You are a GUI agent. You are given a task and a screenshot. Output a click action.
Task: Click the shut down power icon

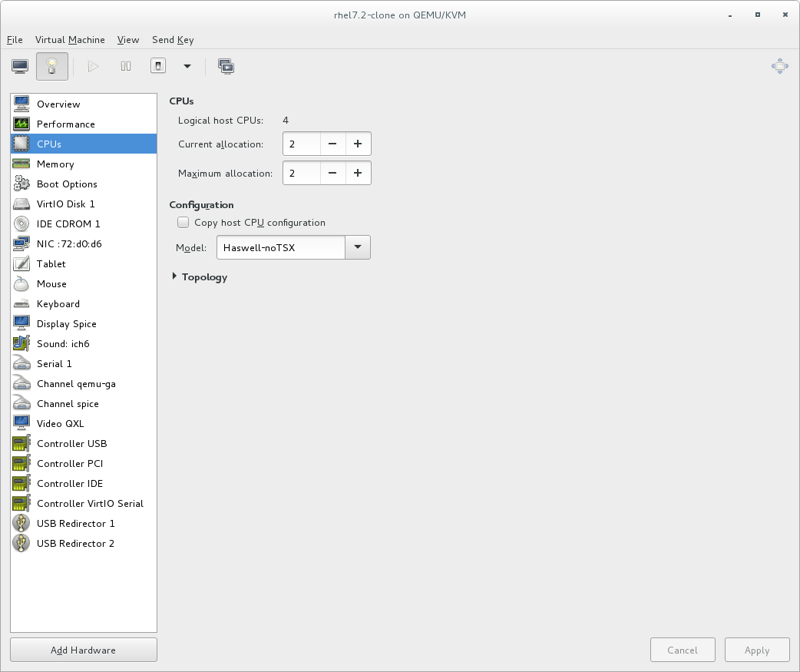[157, 67]
